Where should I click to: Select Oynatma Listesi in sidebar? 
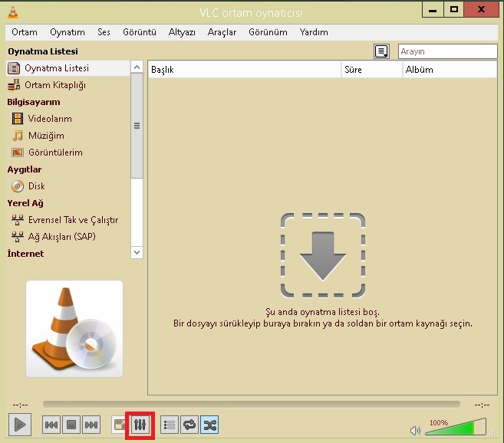[68, 68]
